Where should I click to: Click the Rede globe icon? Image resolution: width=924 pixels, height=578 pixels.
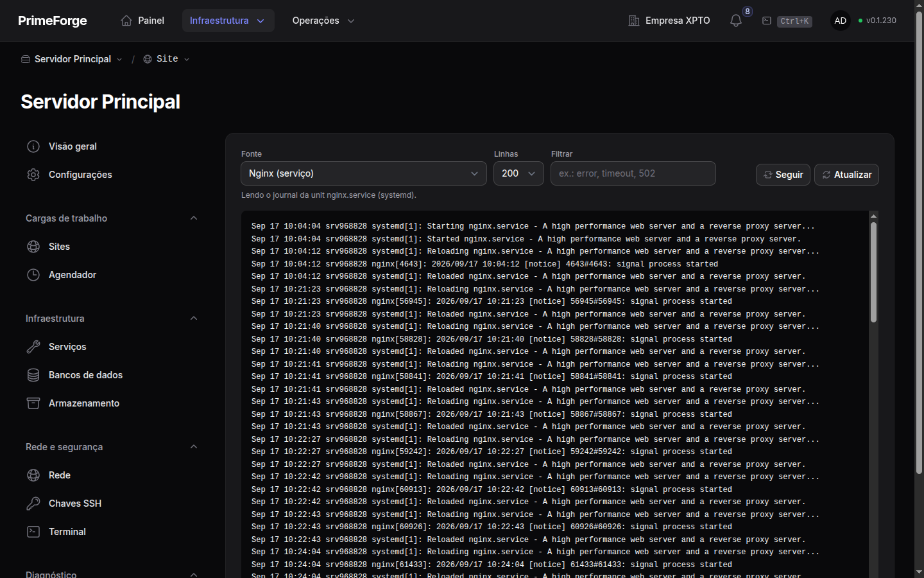pyautogui.click(x=33, y=475)
